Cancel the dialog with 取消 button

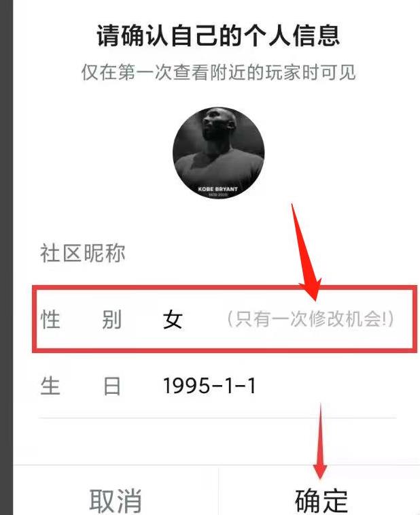116,501
